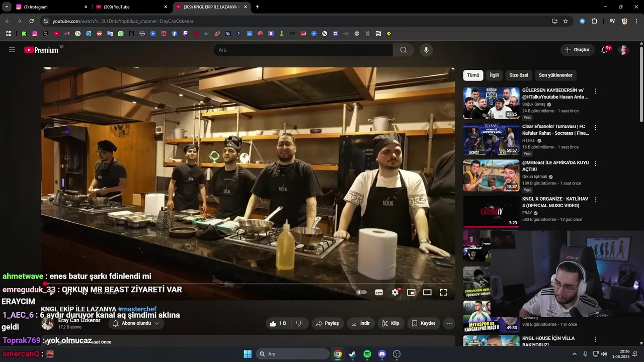Screen dimensions: 644x362
Task: Enter fullscreen video mode
Action: click(443, 292)
